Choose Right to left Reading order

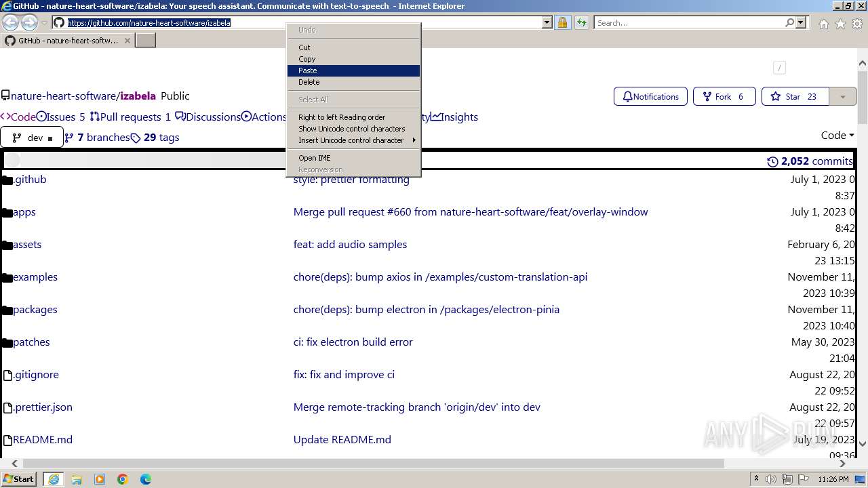pyautogui.click(x=353, y=117)
